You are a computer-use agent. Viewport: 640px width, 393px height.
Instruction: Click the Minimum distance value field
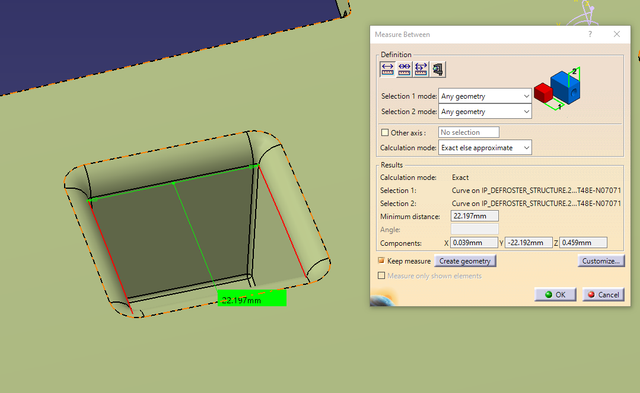click(x=474, y=216)
